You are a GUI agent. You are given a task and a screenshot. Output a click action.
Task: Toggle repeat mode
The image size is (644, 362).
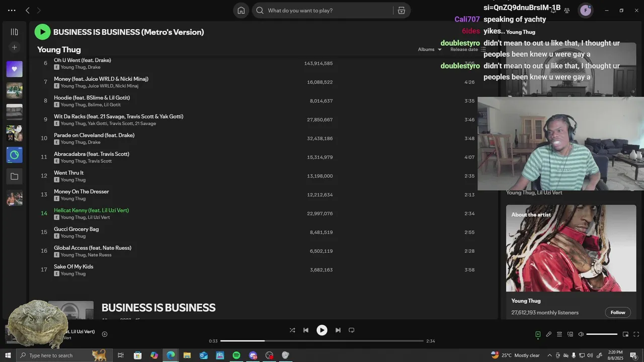point(352,330)
